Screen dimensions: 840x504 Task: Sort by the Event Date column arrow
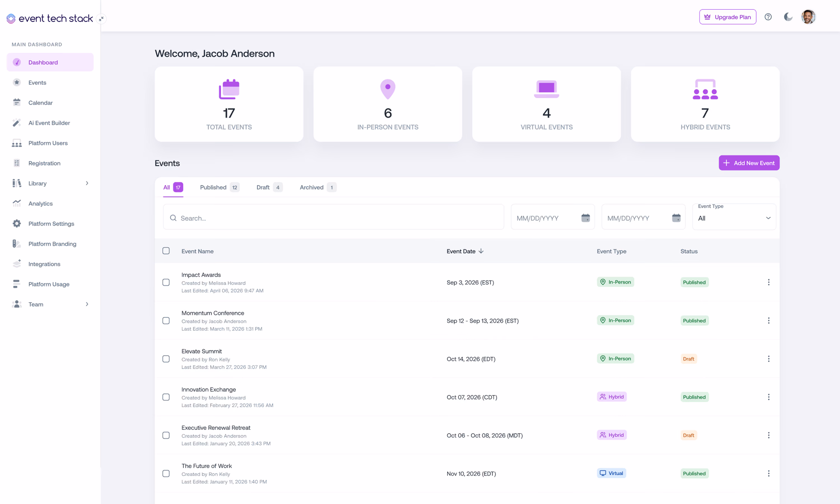click(481, 251)
